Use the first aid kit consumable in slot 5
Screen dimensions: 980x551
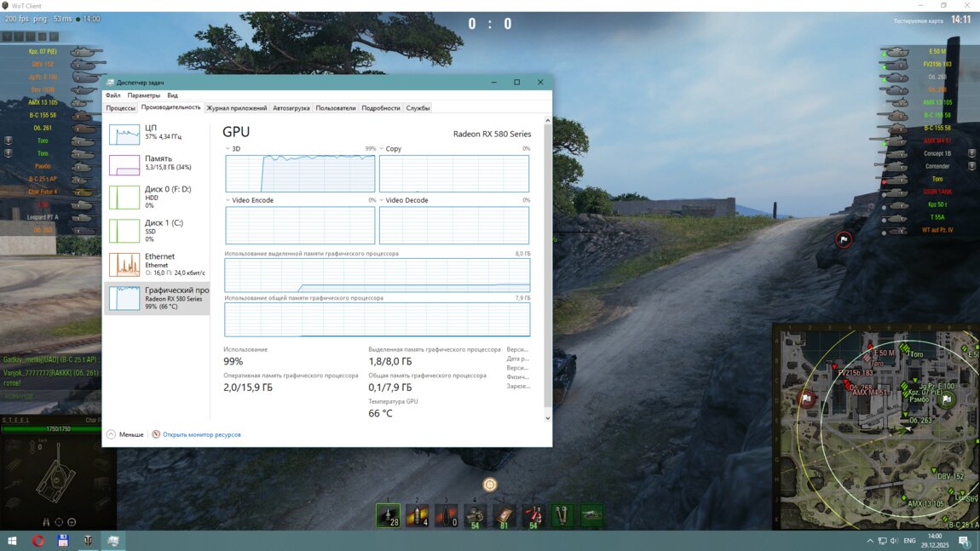pyautogui.click(x=504, y=515)
